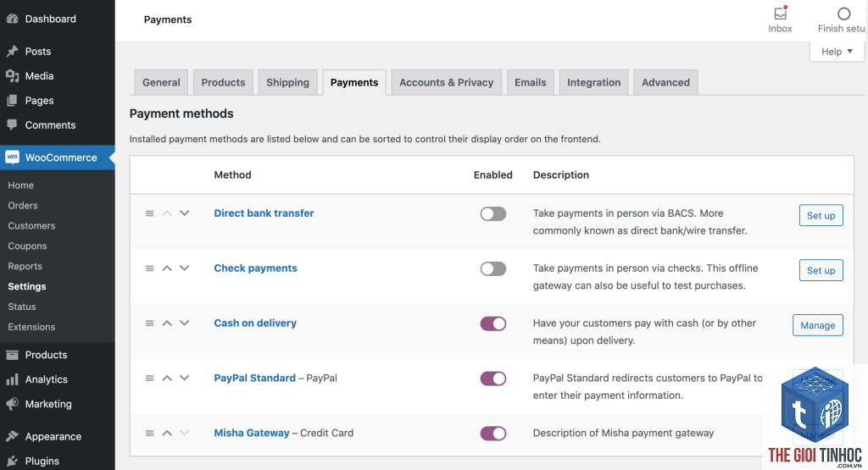Click the WooCommerce logo icon
868x470 pixels.
pos(12,157)
